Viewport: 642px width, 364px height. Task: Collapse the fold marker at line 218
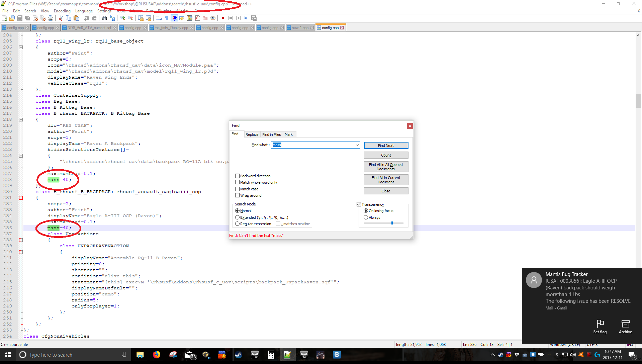tap(21, 119)
